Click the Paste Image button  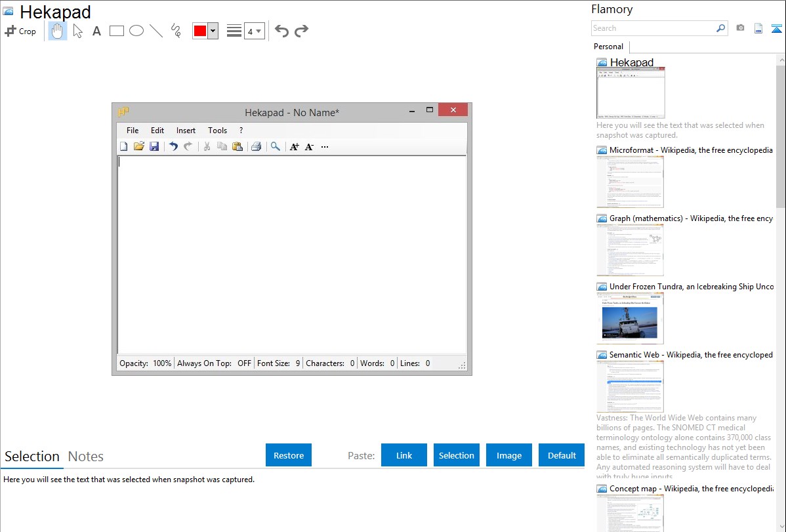[x=509, y=455]
